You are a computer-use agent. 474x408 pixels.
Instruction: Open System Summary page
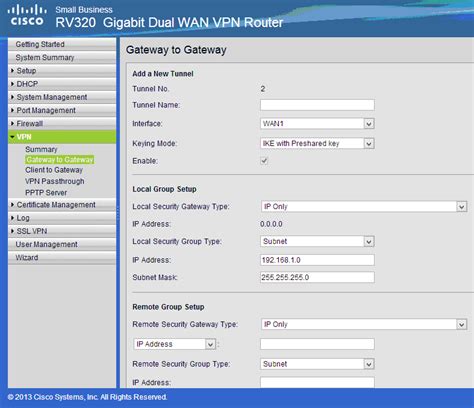coord(62,57)
